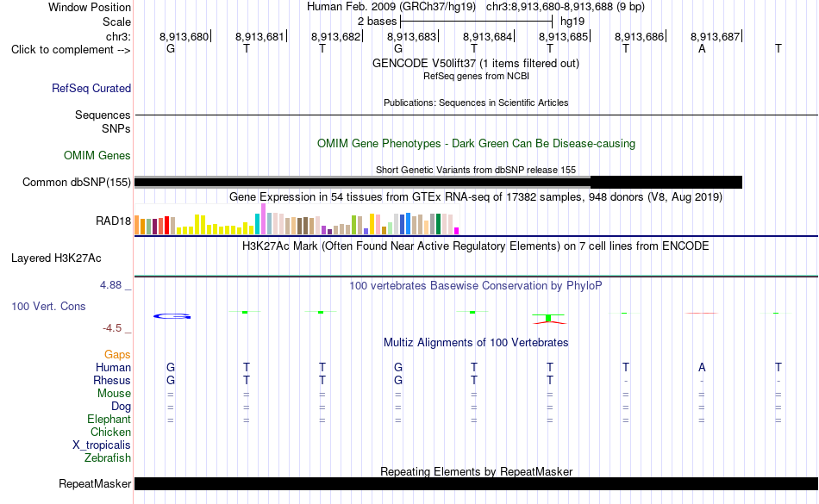Select the Chicken species row label
This screenshot has height=504, width=819.
[110, 432]
